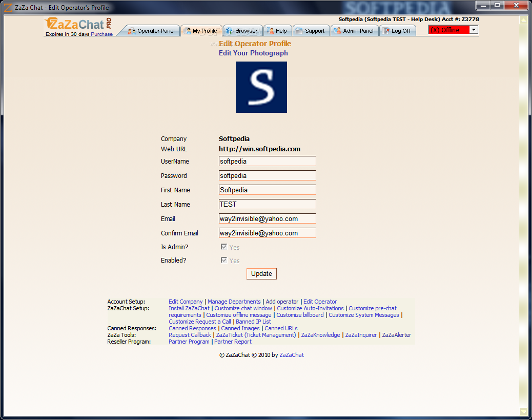Open the Partner Report link

click(233, 342)
